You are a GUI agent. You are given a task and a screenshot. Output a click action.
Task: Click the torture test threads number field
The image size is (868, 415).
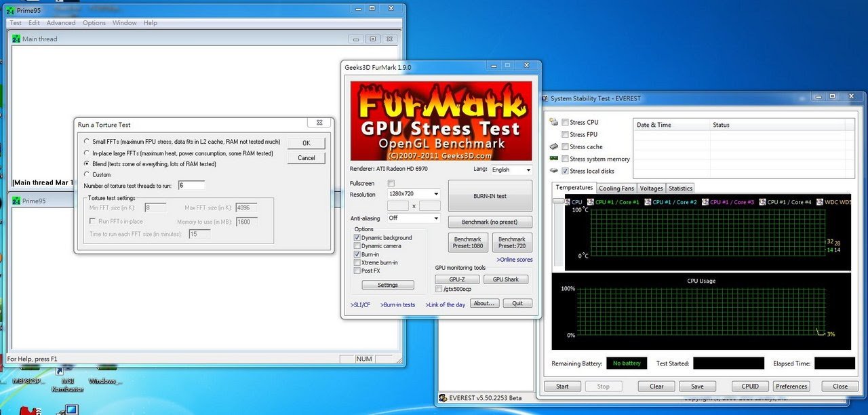click(x=191, y=185)
